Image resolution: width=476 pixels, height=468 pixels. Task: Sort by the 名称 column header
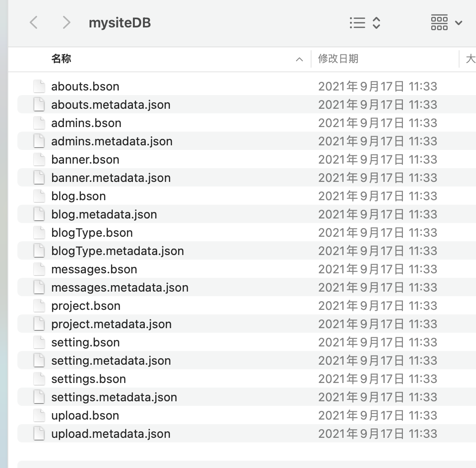coord(61,58)
